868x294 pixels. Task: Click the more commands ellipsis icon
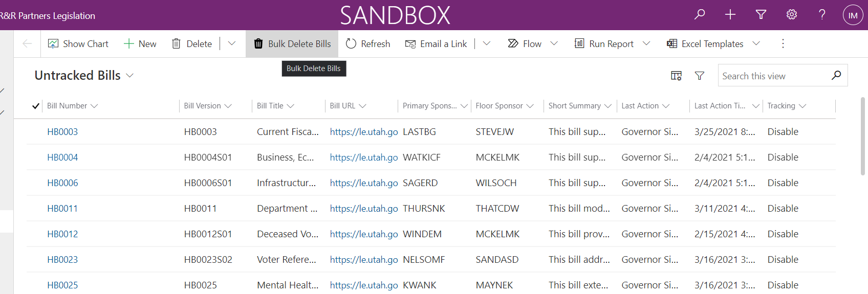783,43
